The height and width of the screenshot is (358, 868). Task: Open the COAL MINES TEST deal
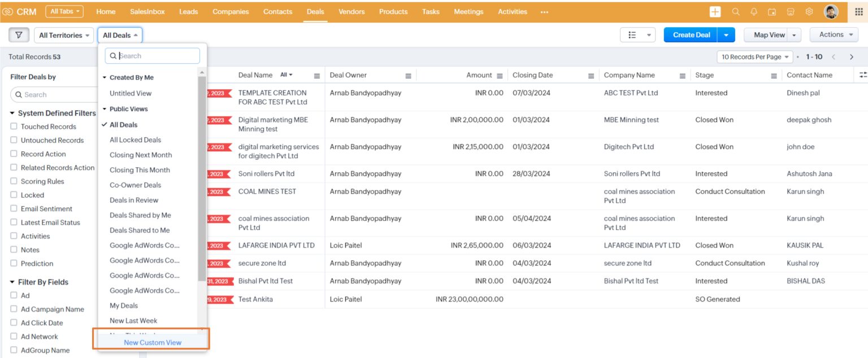tap(267, 191)
